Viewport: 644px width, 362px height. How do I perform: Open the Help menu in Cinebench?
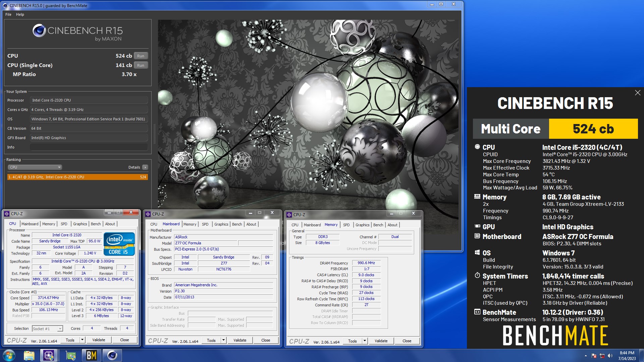[x=20, y=14]
